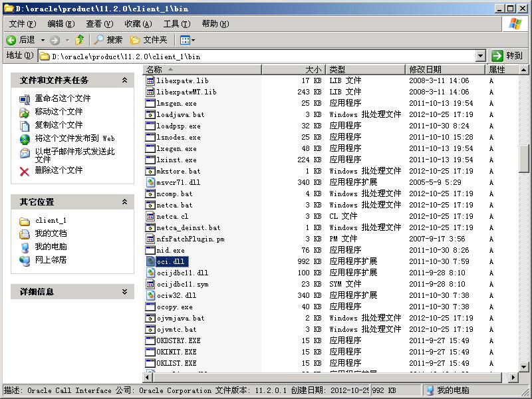The height and width of the screenshot is (399, 532).
Task: Click the Forward arrow icon
Action: point(55,41)
